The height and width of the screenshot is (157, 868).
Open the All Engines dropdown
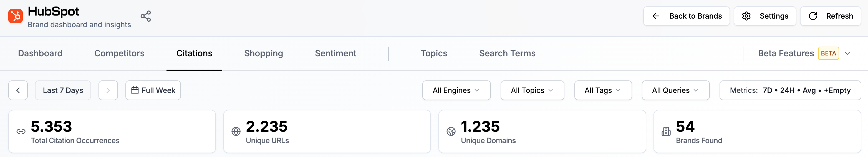(456, 90)
